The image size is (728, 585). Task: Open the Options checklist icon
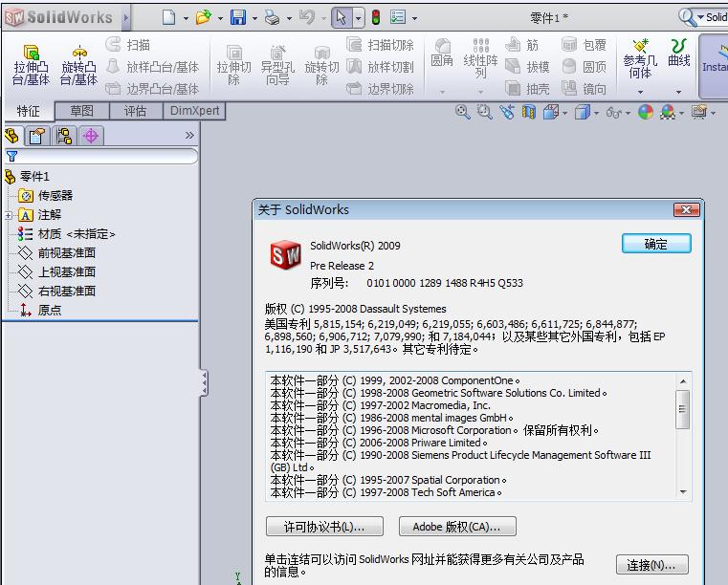tap(398, 17)
